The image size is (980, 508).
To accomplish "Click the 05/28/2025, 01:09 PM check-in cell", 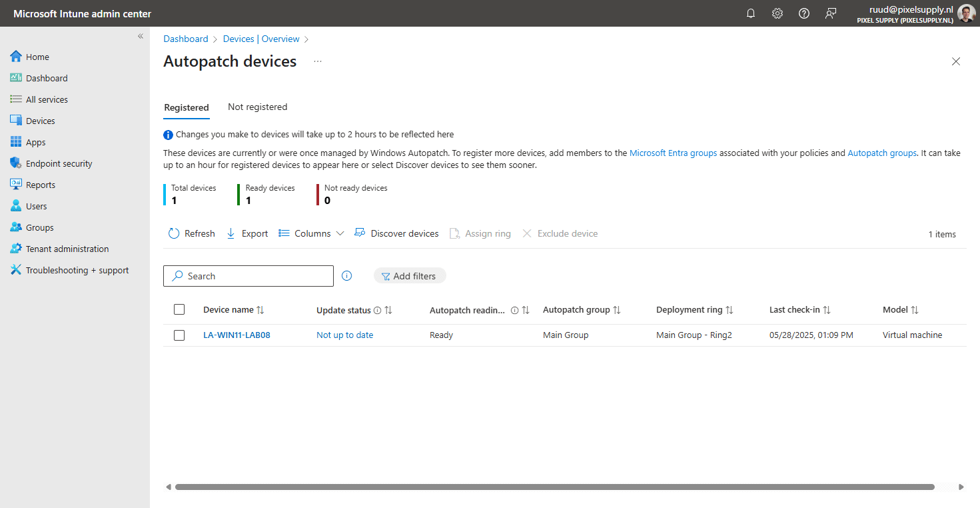I will coord(811,335).
